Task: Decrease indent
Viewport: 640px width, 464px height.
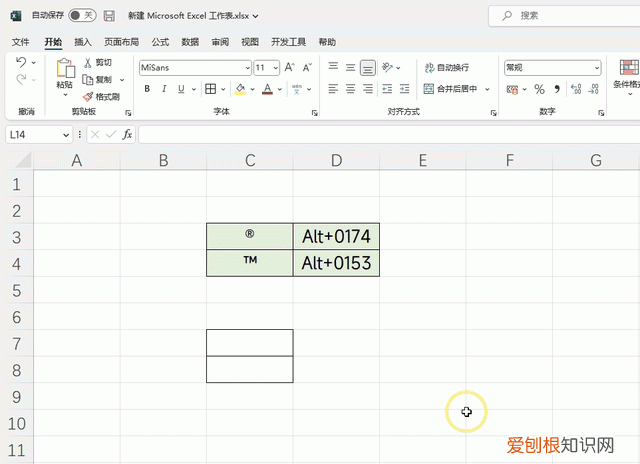Action: point(387,89)
